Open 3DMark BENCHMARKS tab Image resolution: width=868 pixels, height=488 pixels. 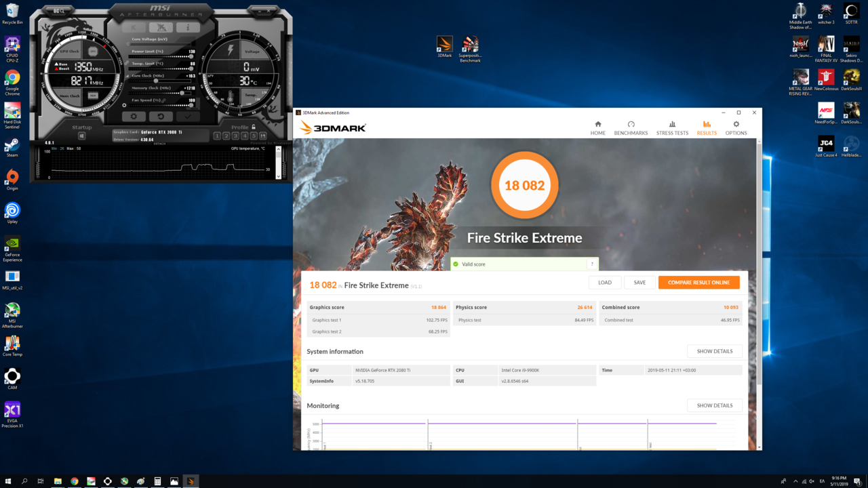631,128
